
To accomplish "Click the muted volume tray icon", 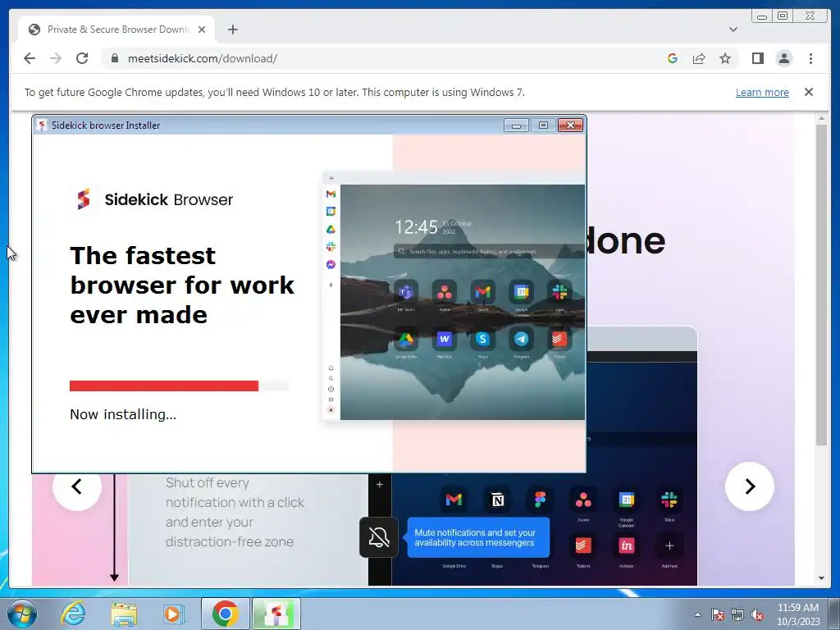I will pyautogui.click(x=757, y=614).
